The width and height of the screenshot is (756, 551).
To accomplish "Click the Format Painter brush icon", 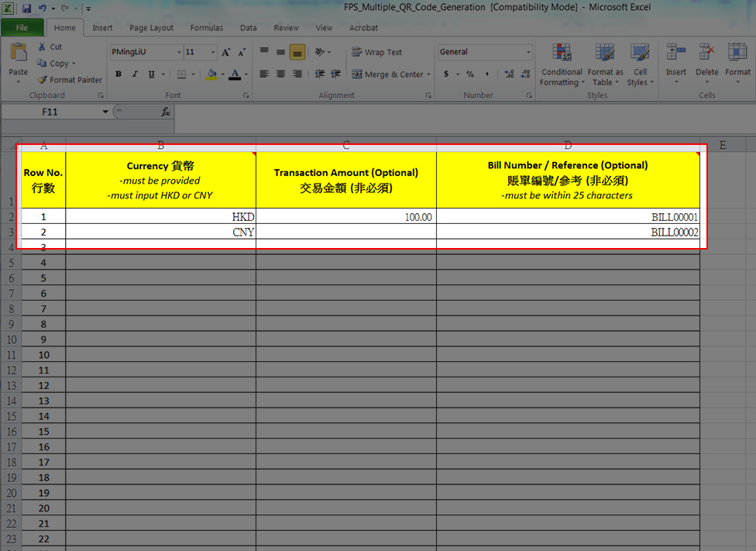I will tap(42, 80).
